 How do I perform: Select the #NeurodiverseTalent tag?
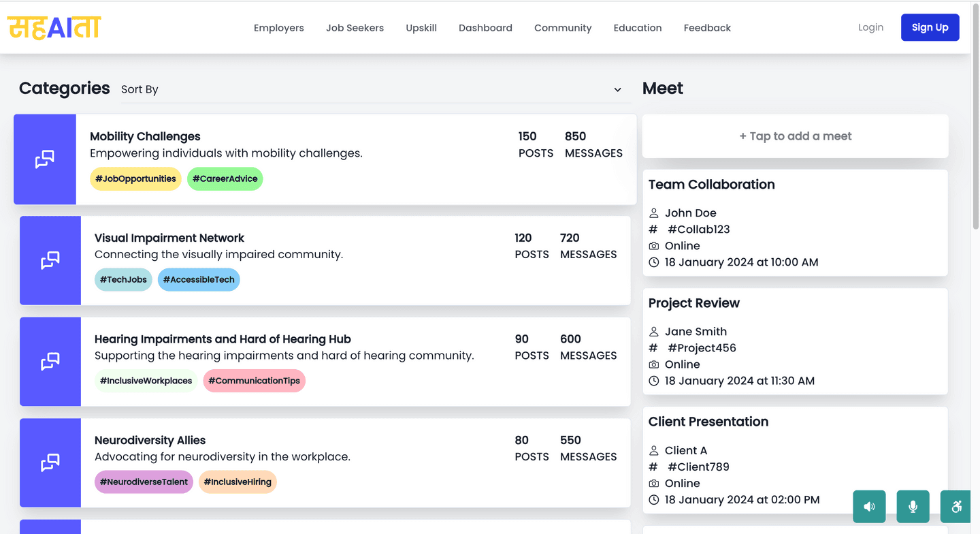tap(144, 482)
